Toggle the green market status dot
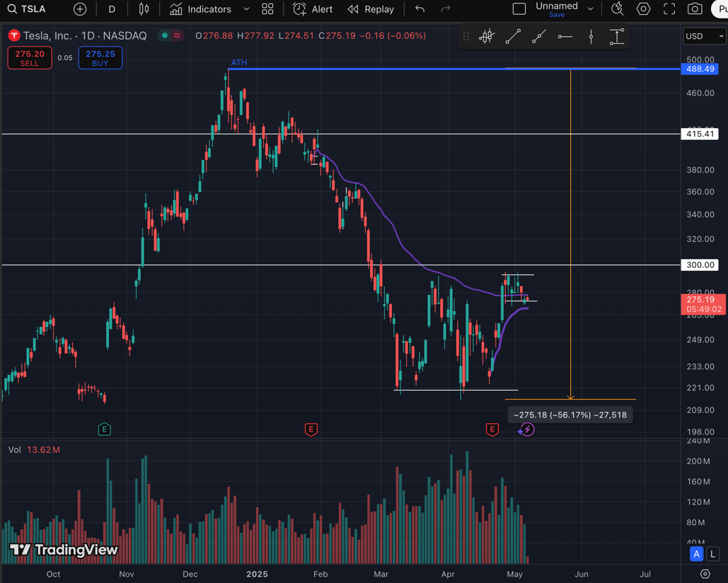 (x=164, y=35)
